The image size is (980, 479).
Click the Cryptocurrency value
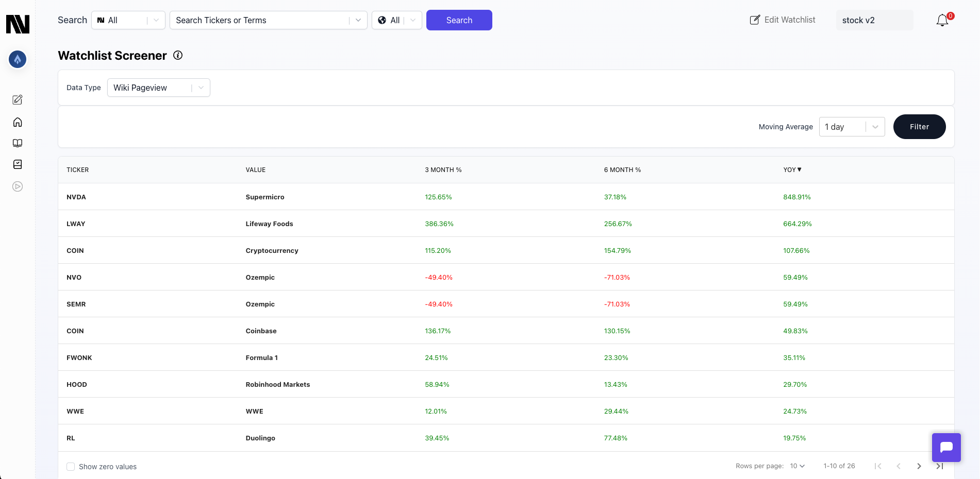coord(272,251)
